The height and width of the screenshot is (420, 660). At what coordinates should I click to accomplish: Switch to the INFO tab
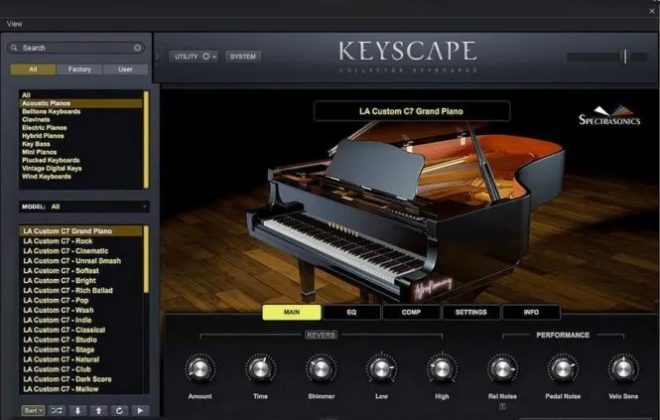[x=531, y=312]
